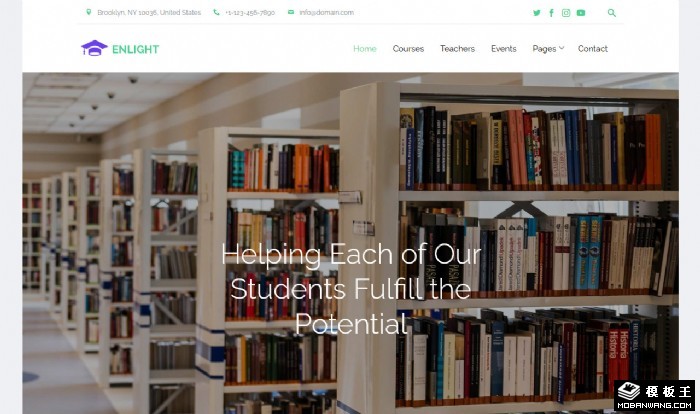The image size is (700, 414).
Task: Click the location pin icon
Action: [x=88, y=12]
